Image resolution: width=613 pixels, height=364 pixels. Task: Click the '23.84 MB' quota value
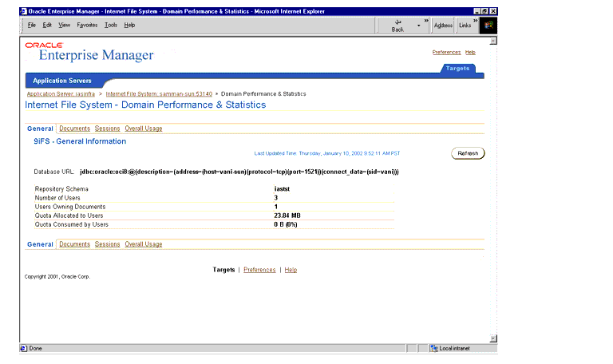coord(287,216)
